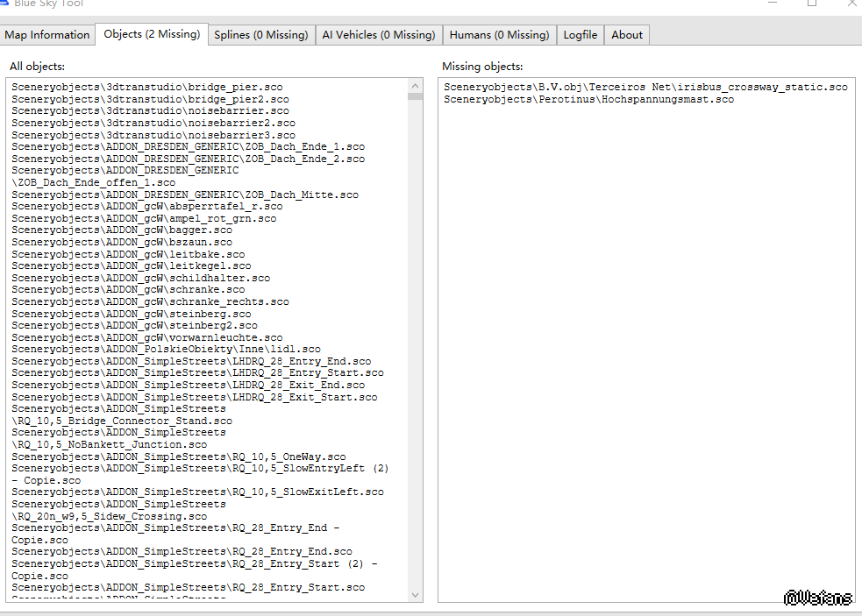Select ADDON_gcW\schranke.sco entry
This screenshot has width=862, height=616.
tap(128, 289)
